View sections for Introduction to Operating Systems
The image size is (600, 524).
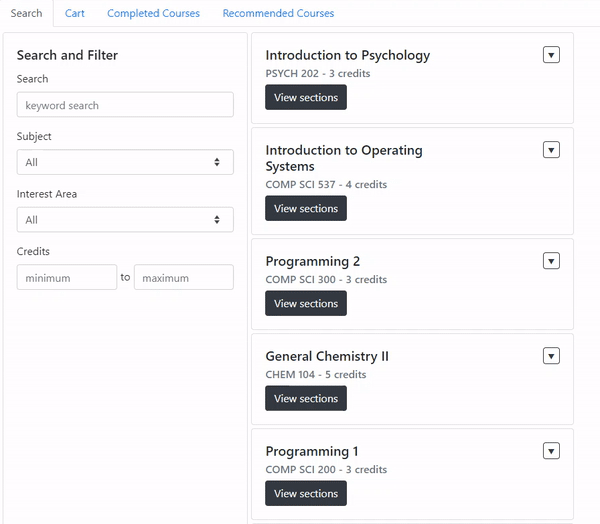[x=306, y=208]
